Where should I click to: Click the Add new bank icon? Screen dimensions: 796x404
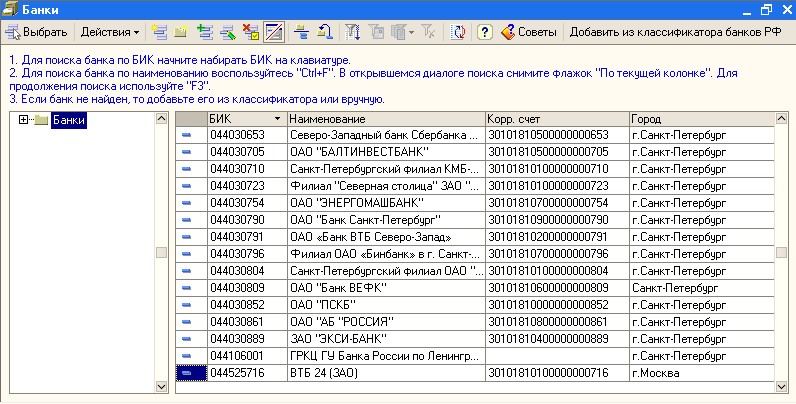coord(159,32)
